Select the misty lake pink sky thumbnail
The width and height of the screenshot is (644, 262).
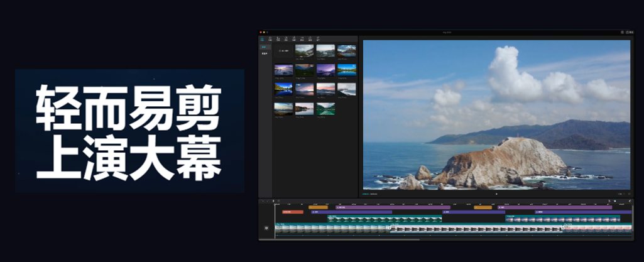point(325,51)
